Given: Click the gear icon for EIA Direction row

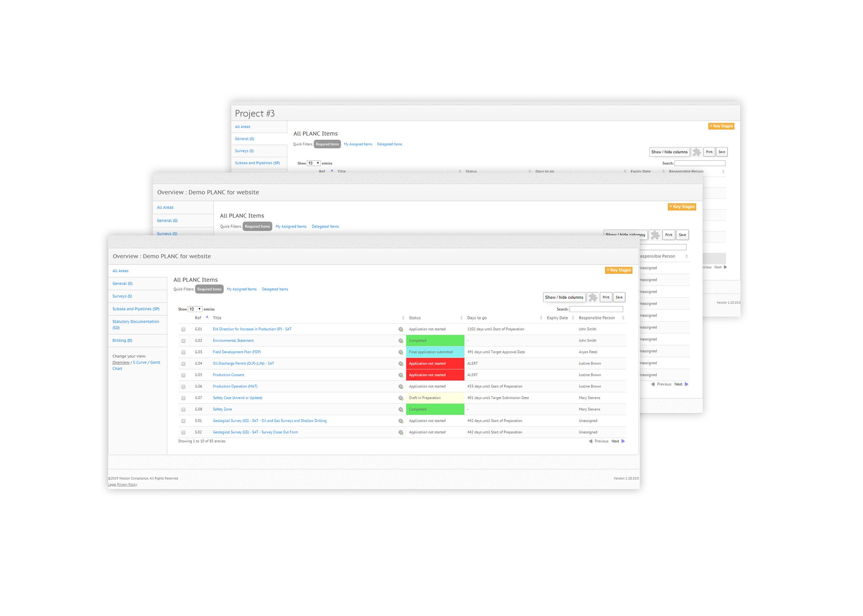Looking at the screenshot, I should 401,329.
